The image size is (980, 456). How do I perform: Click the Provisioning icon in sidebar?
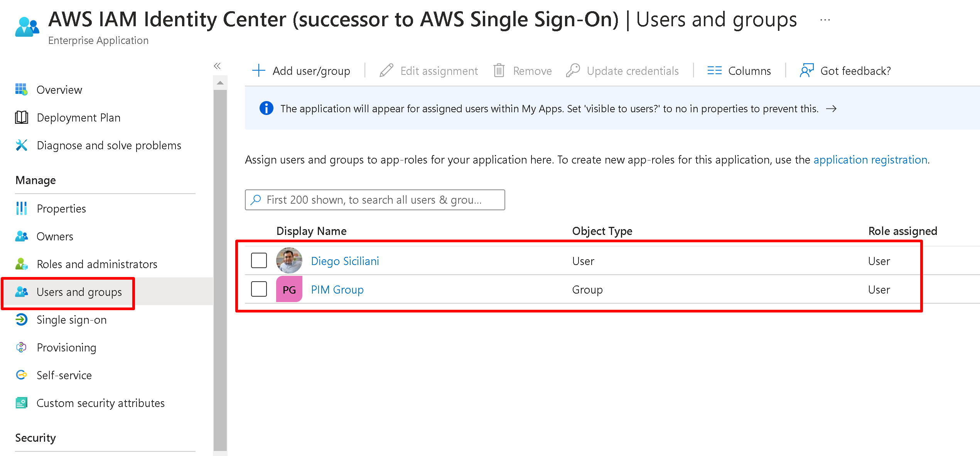click(22, 347)
